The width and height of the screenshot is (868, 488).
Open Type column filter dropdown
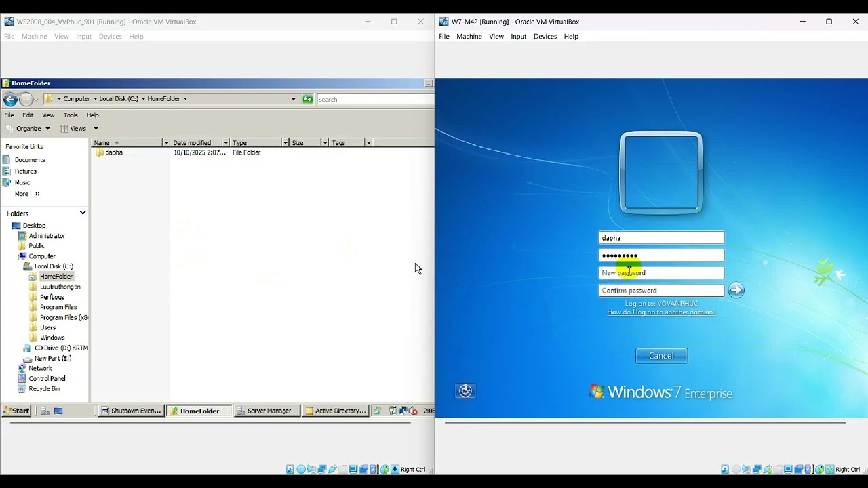coord(285,143)
